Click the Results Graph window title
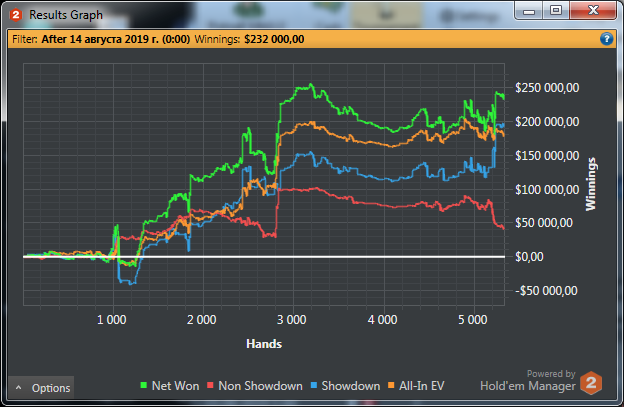Screen dimensions: 624x407 (66, 15)
